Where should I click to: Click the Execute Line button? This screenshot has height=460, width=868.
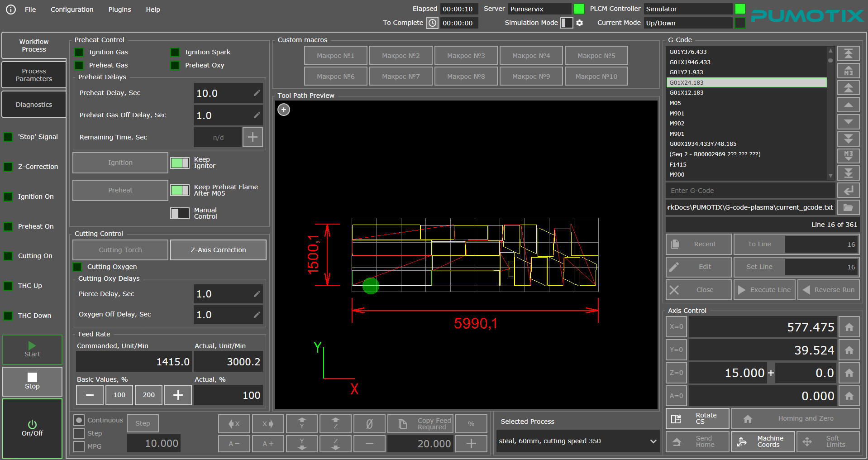tap(764, 290)
